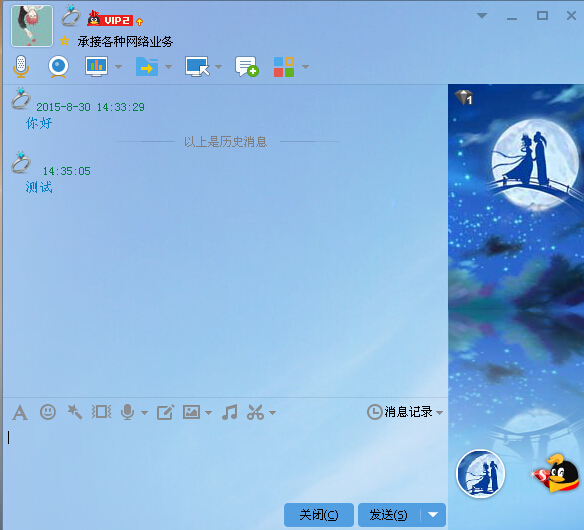Click the music note icon
The image size is (584, 530).
tap(229, 412)
